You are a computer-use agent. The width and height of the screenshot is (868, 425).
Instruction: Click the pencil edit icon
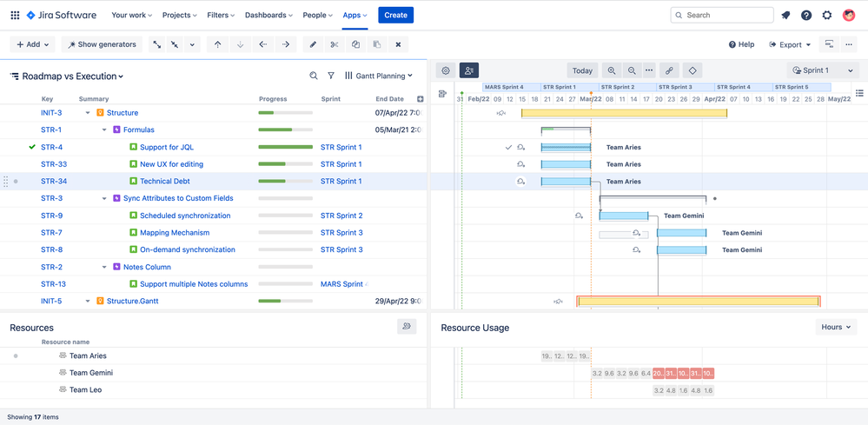click(313, 44)
